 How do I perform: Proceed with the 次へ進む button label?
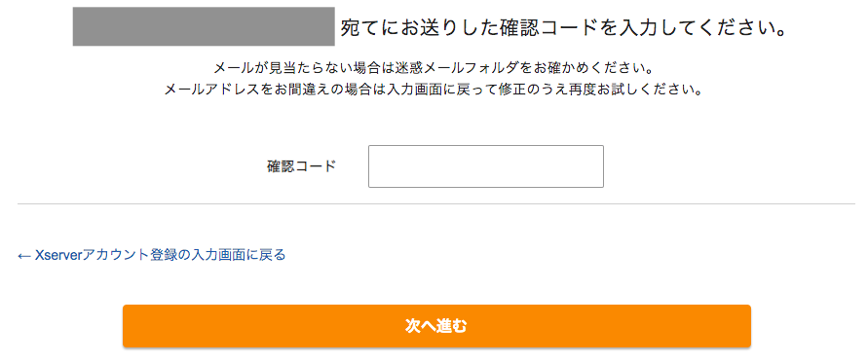pos(436,326)
